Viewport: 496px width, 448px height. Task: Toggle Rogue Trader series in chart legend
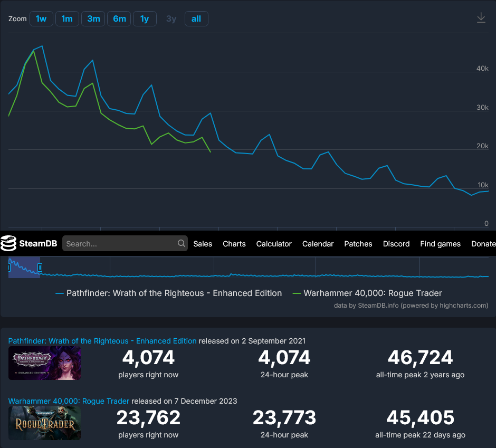pos(367,293)
